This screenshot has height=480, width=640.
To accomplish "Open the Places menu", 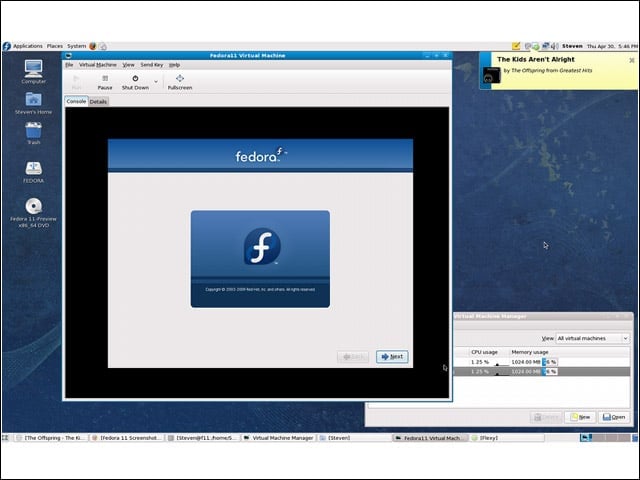I will click(x=55, y=46).
